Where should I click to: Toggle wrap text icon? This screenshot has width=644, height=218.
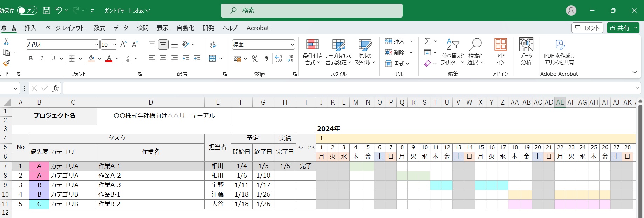tap(213, 44)
